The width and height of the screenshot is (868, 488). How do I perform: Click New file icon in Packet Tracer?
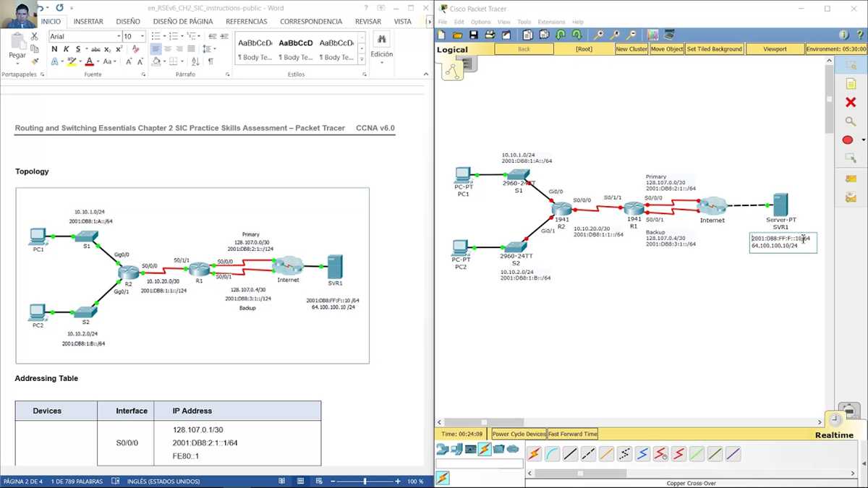click(443, 35)
